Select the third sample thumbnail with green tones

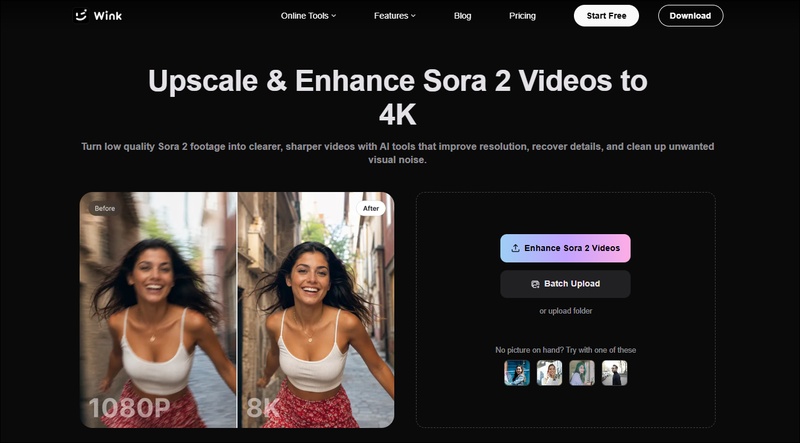coord(582,373)
